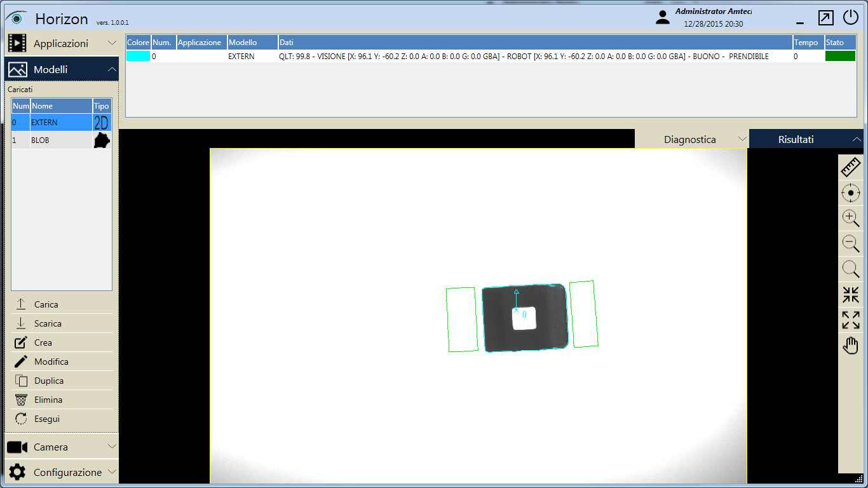868x488 pixels.
Task: Open the Risultati tab
Action: pos(806,139)
